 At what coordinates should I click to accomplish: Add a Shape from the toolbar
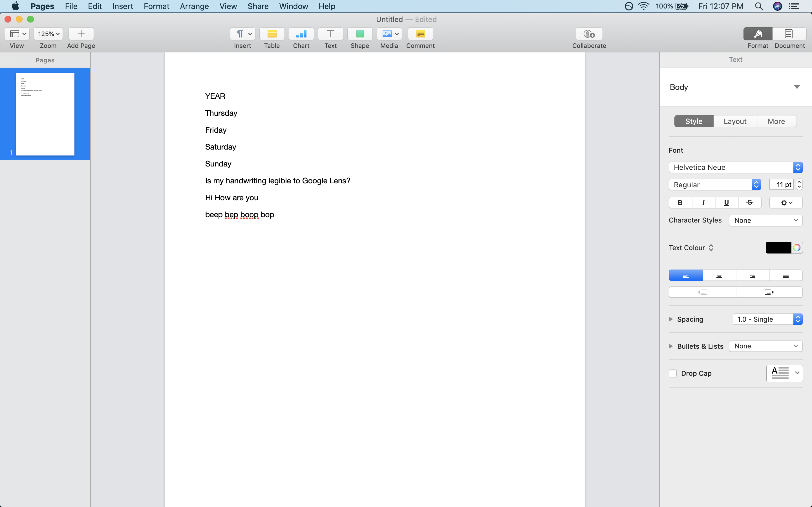(x=360, y=34)
